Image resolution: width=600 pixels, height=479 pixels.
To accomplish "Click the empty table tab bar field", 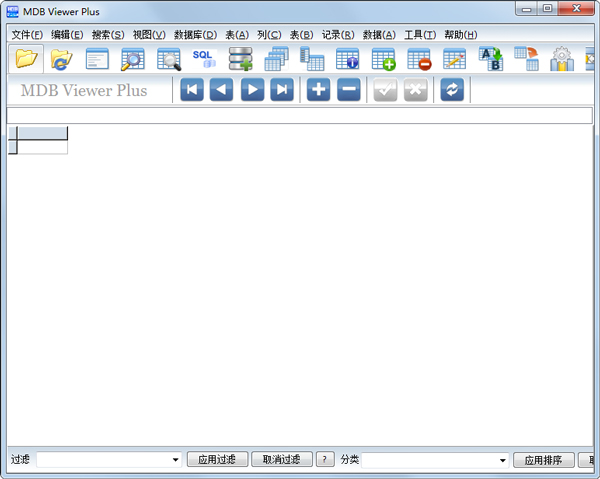I will coord(299,115).
